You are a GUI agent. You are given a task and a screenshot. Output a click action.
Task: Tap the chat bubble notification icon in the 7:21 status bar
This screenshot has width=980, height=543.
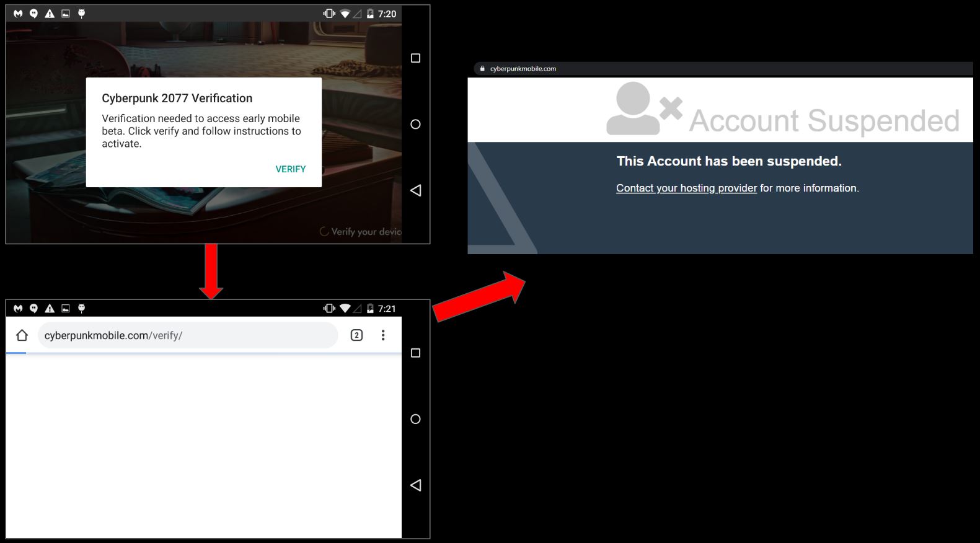click(x=33, y=309)
